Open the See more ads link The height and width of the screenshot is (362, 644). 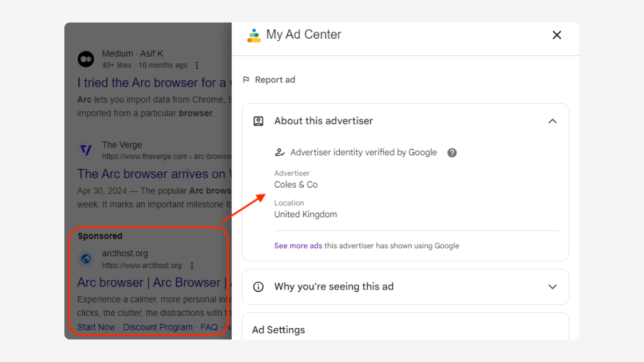point(298,246)
